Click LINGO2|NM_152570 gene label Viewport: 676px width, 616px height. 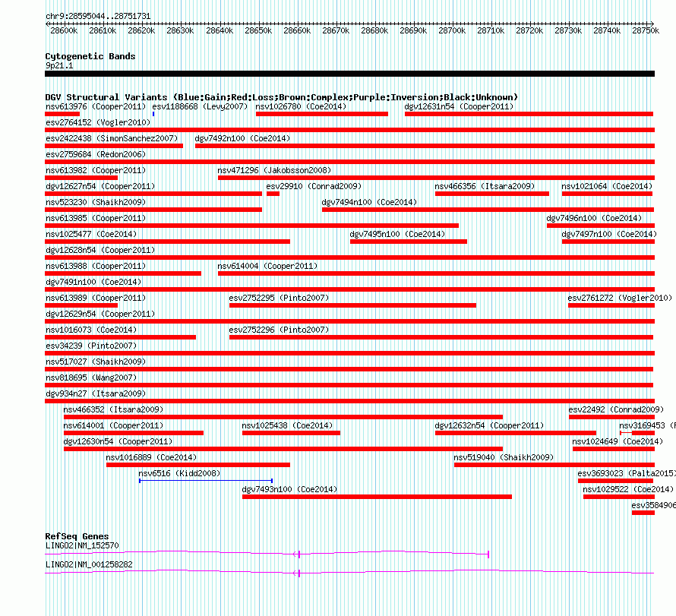tap(82, 545)
